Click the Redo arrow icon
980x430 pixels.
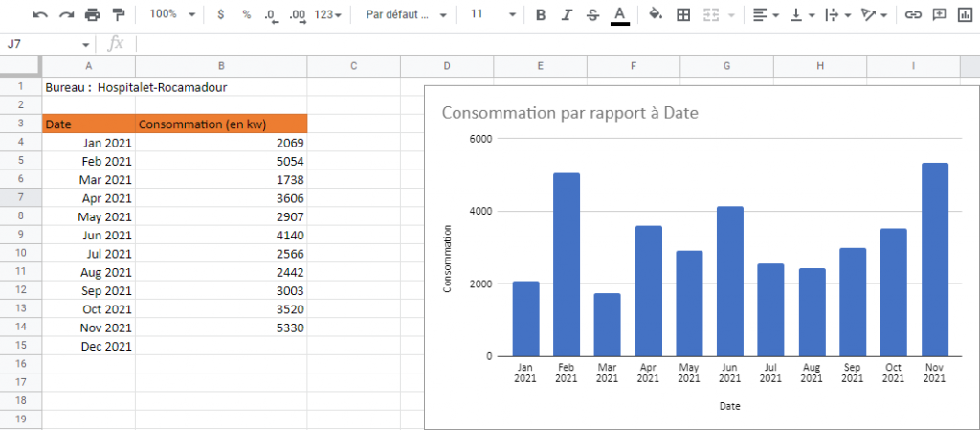pyautogui.click(x=66, y=15)
